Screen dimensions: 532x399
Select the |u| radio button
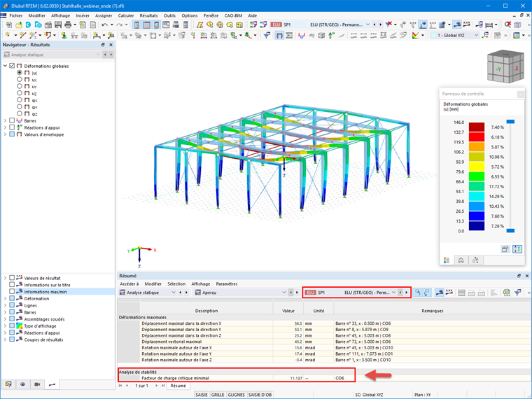(20, 73)
